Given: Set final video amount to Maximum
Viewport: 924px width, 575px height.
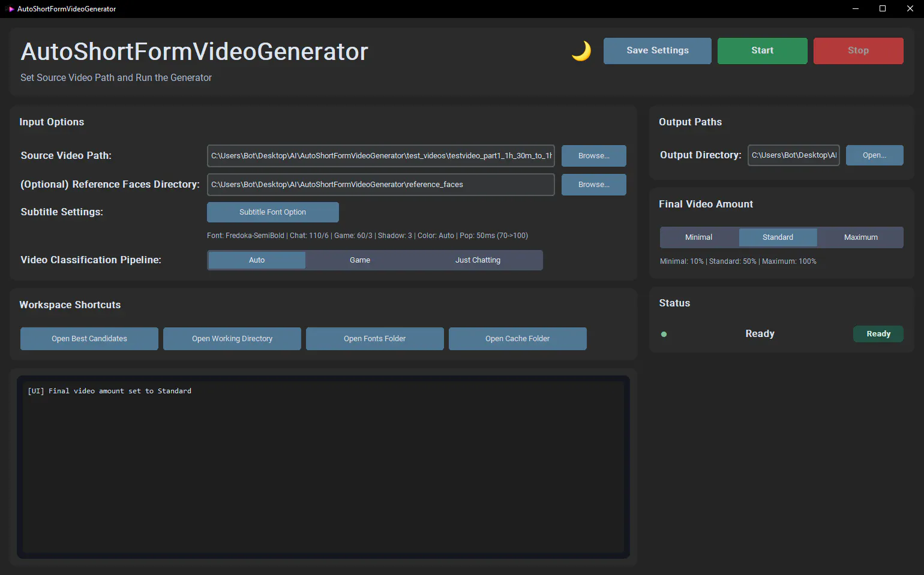Looking at the screenshot, I should point(861,237).
